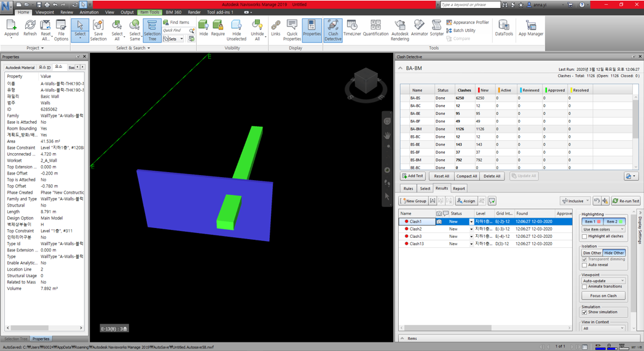The width and height of the screenshot is (644, 351).
Task: Switch to the Report tab
Action: (x=459, y=189)
